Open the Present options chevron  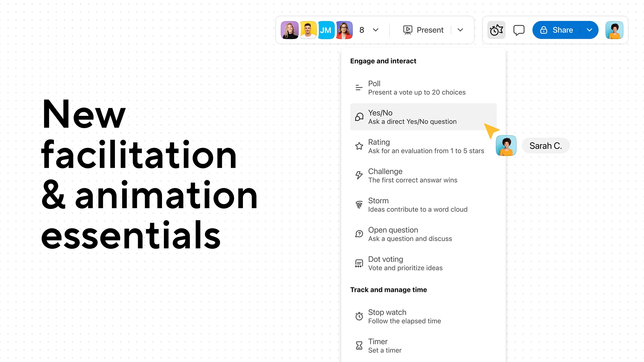point(460,30)
